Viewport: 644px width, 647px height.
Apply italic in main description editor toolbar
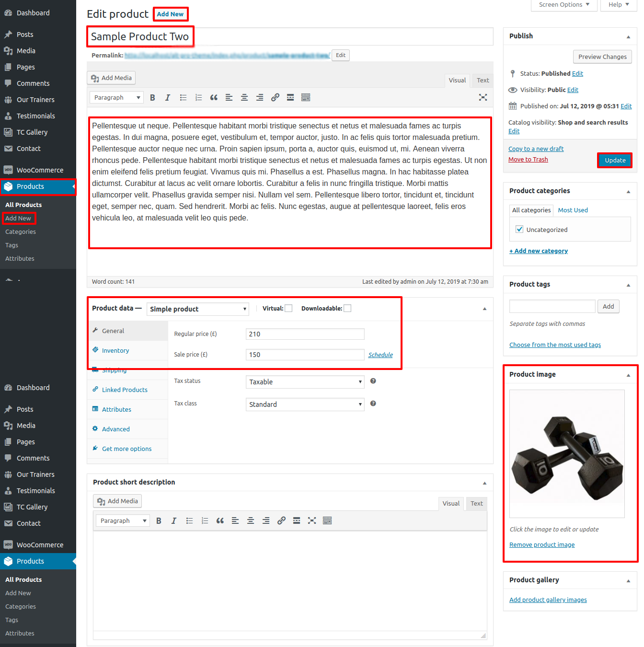tap(167, 98)
